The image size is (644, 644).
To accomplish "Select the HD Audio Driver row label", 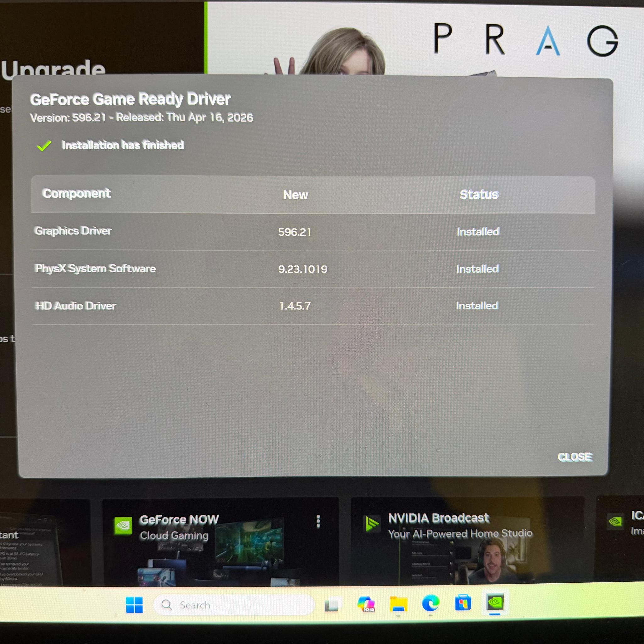I will point(76,306).
